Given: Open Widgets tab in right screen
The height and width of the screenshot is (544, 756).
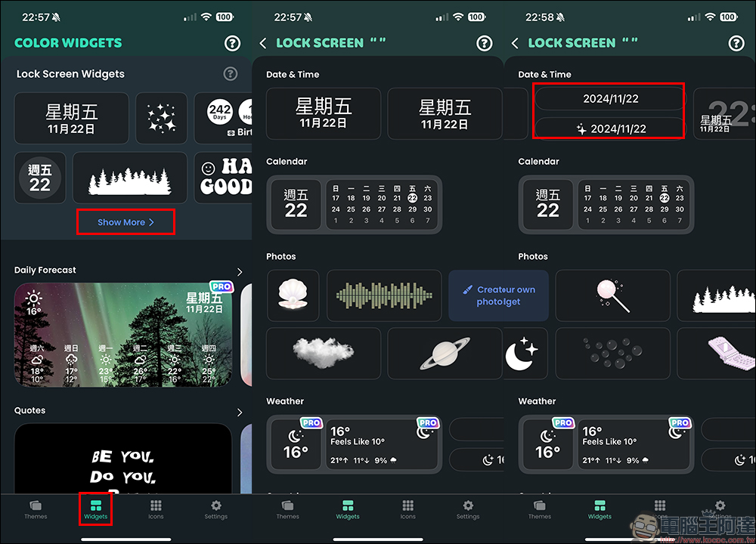Looking at the screenshot, I should tap(600, 510).
